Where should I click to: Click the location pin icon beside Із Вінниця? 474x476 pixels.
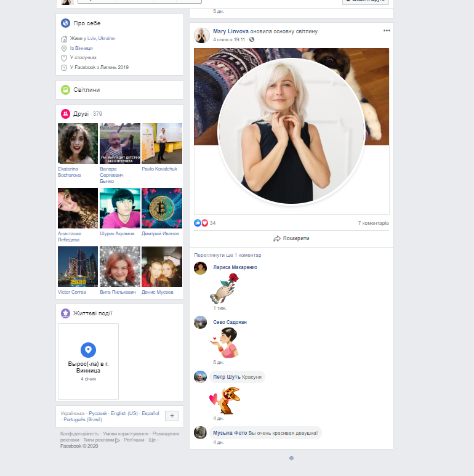64,49
